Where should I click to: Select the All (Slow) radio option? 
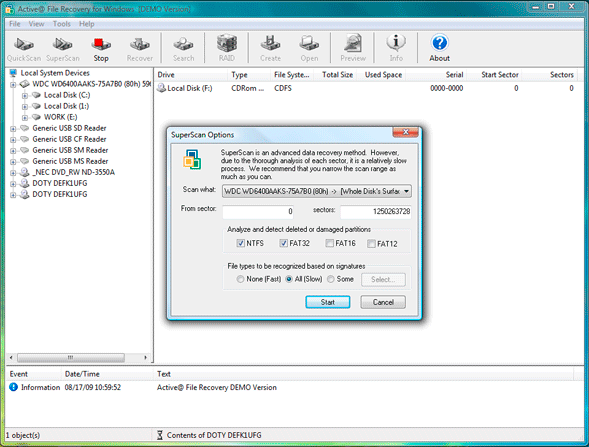click(x=289, y=279)
